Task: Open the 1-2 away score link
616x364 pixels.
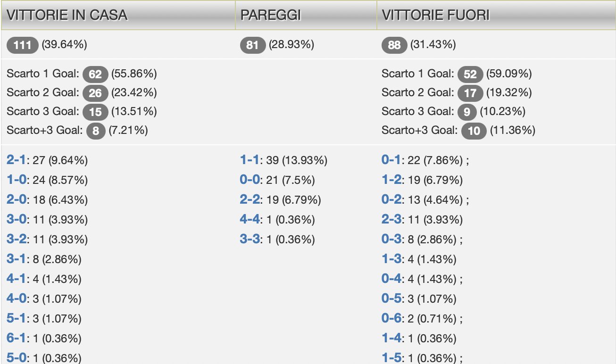Action: click(x=391, y=180)
